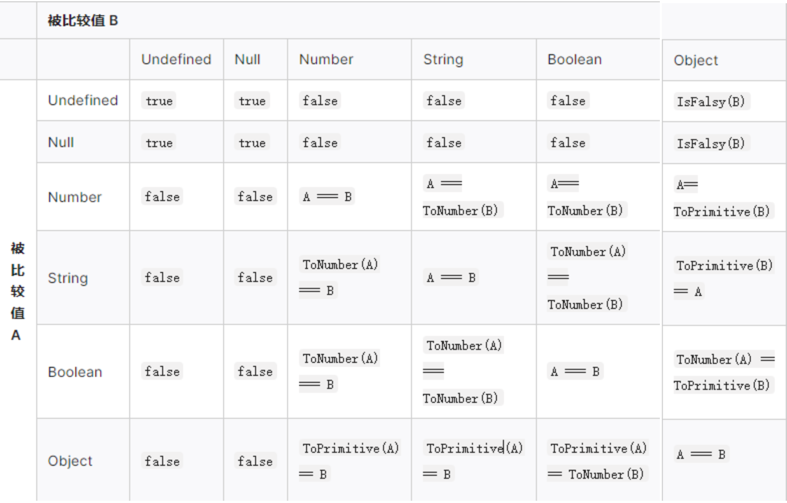This screenshot has height=503, width=787.
Task: Select the 'Null' row header
Action: point(61,142)
